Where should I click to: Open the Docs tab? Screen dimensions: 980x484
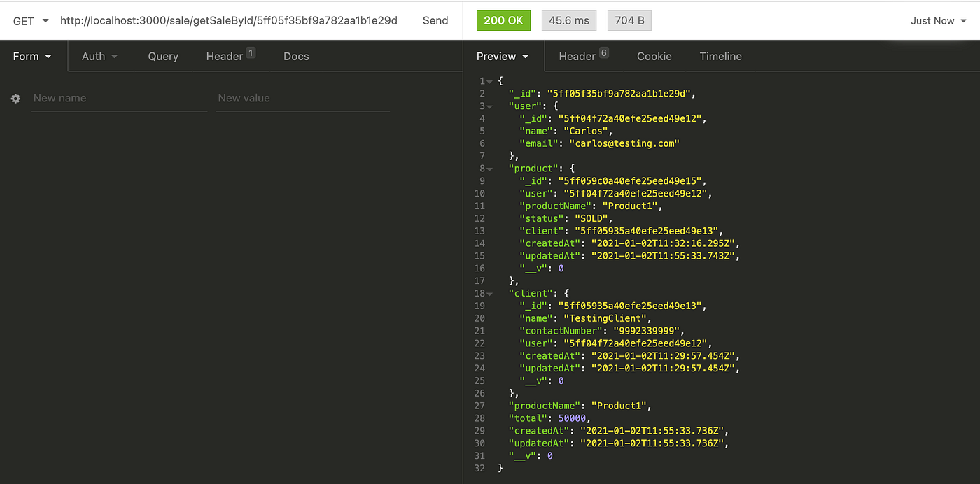coord(295,56)
